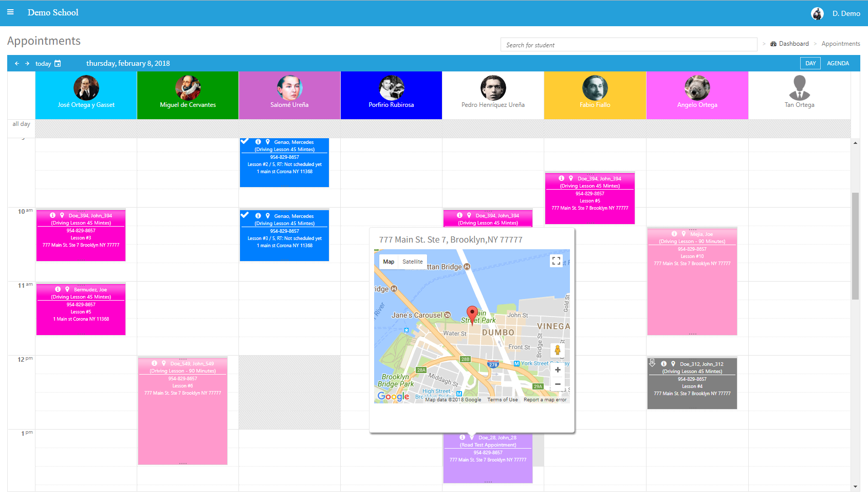Screen dimensions: 868x500
Task: Switch the map back to Map view
Action: (389, 262)
